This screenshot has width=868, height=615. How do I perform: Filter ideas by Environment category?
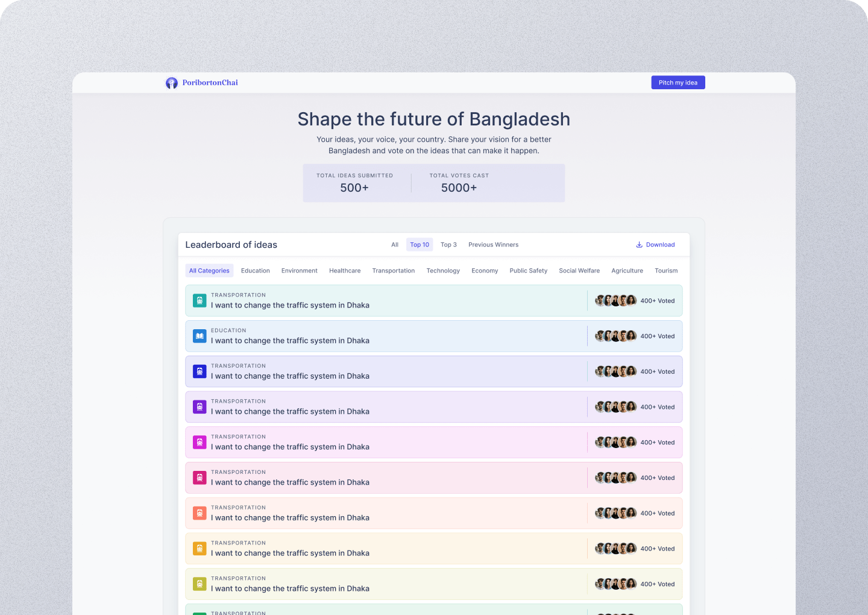pos(299,271)
